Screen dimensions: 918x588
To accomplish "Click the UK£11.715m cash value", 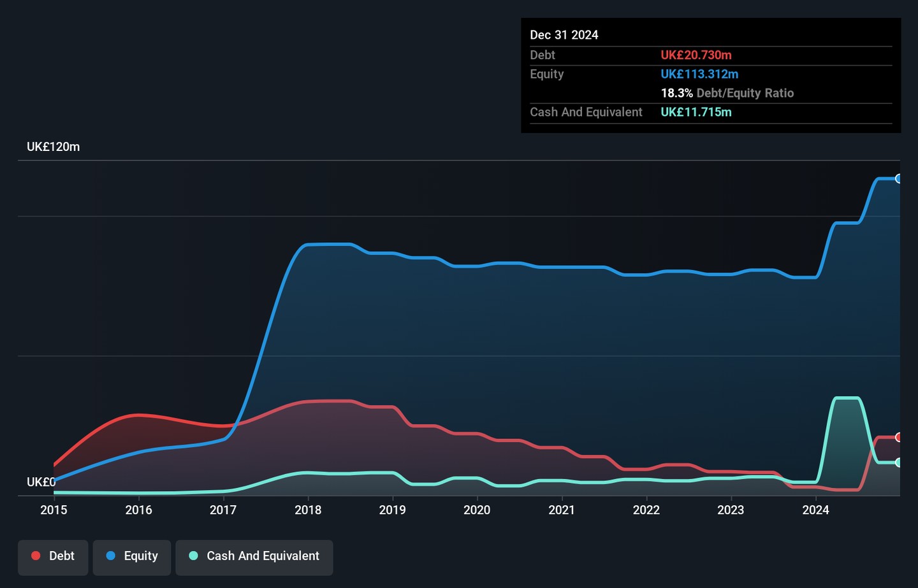I will click(x=696, y=112).
